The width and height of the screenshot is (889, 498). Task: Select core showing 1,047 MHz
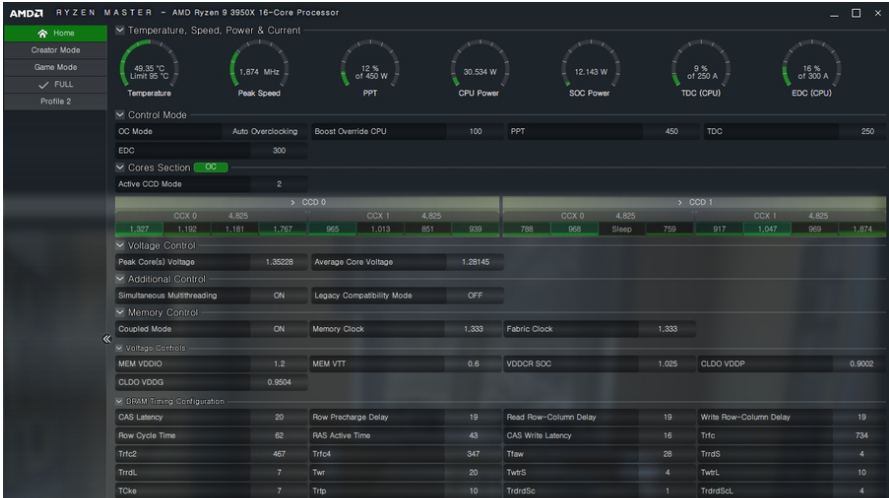[767, 229]
